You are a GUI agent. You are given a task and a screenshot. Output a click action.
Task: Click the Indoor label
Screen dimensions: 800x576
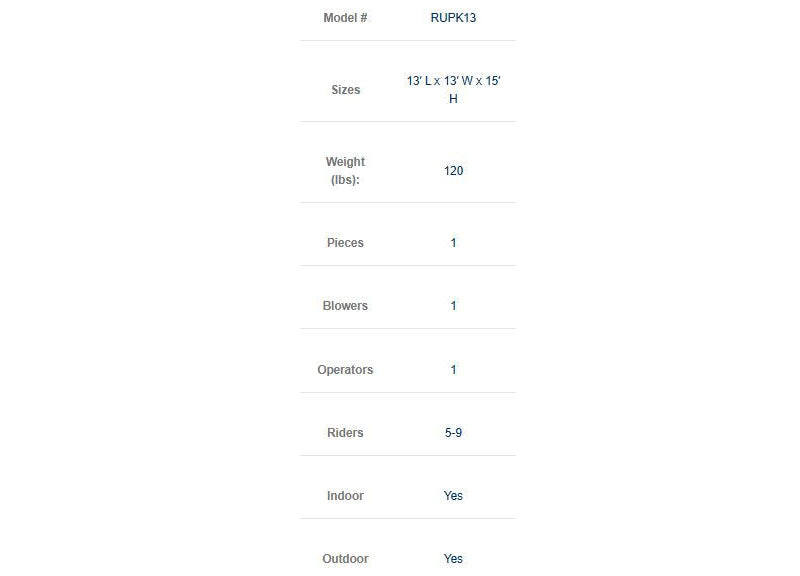click(345, 496)
